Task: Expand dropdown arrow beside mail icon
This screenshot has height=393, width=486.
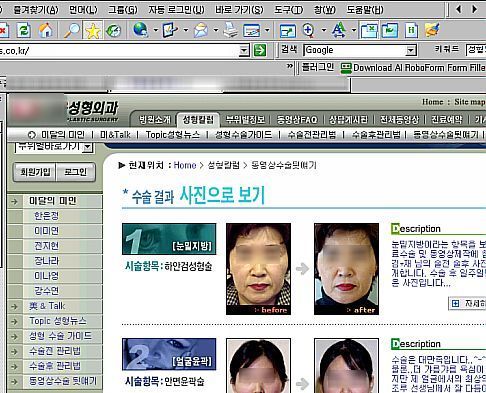Action: 216,30
